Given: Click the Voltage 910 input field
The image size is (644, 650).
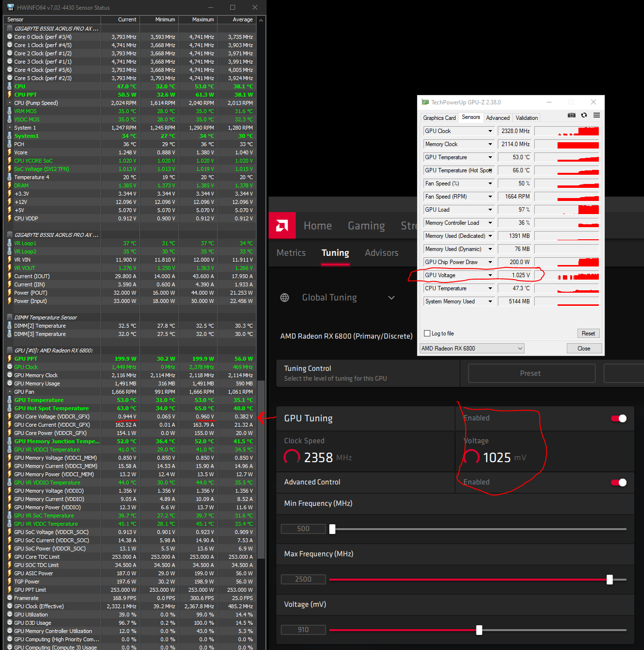Looking at the screenshot, I should [303, 630].
